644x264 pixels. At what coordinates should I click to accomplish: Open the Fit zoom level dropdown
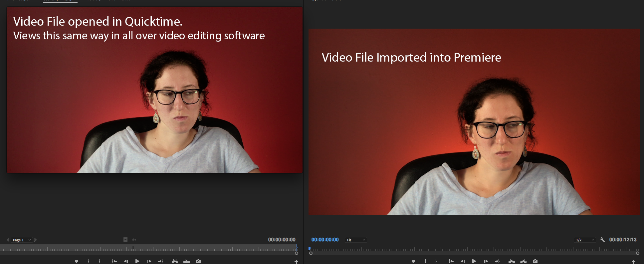(x=356, y=240)
